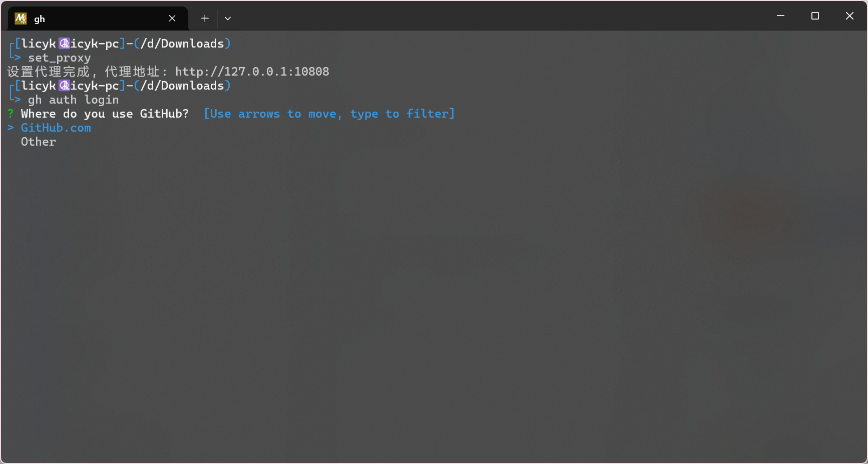Click the purple peace symbol in the first prompt
Image resolution: width=868 pixels, height=464 pixels.
pos(64,44)
